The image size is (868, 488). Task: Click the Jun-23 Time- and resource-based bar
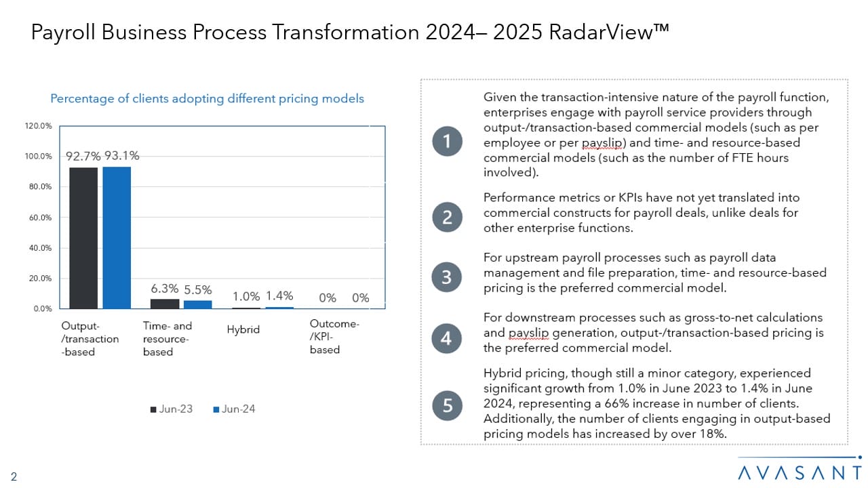coord(165,304)
